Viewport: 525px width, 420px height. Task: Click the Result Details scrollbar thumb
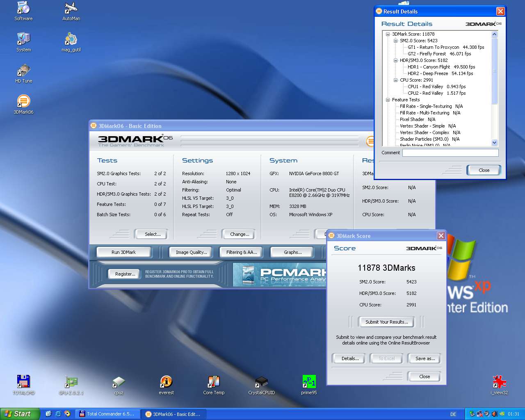tap(494, 71)
